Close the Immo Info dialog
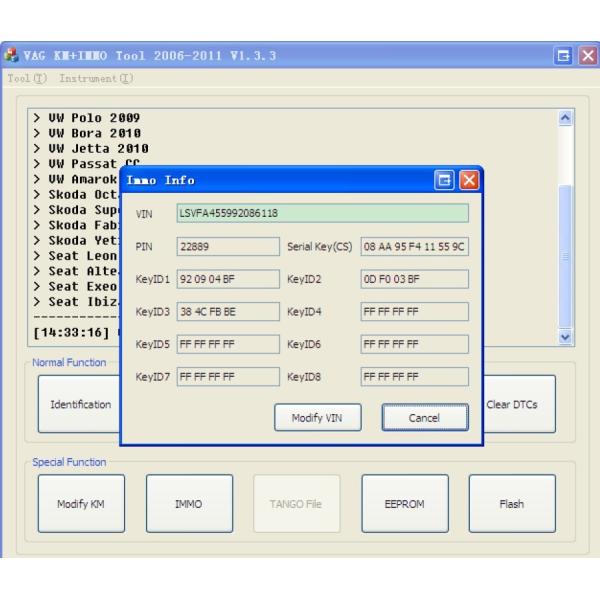Screen dimensions: 600x600 (468, 181)
